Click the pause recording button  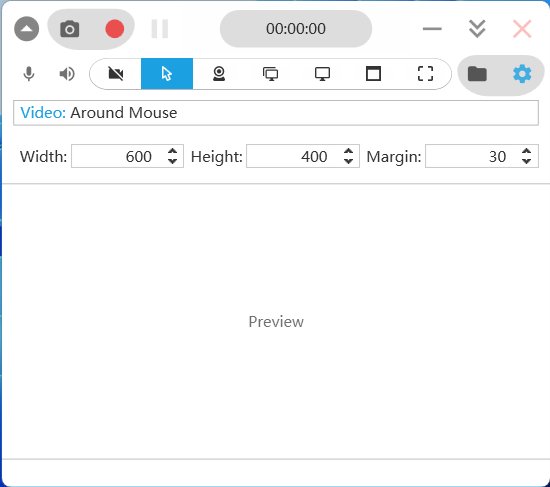[160, 29]
